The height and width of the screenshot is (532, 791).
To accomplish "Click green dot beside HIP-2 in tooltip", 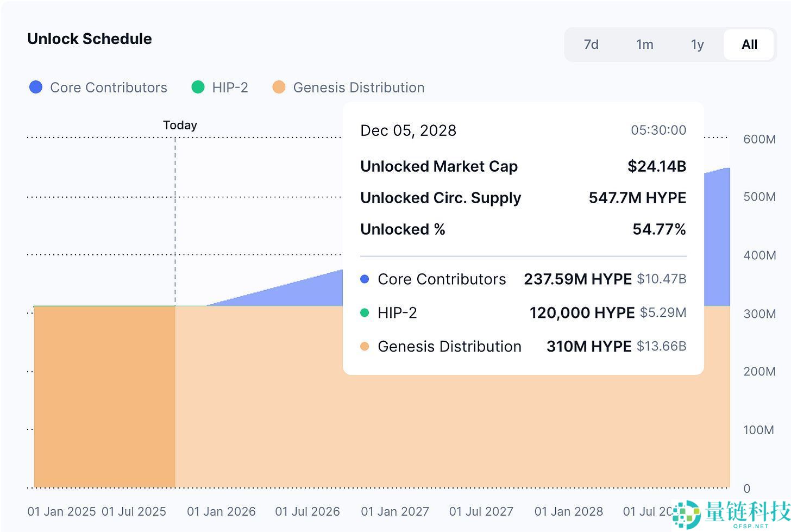I will click(365, 312).
